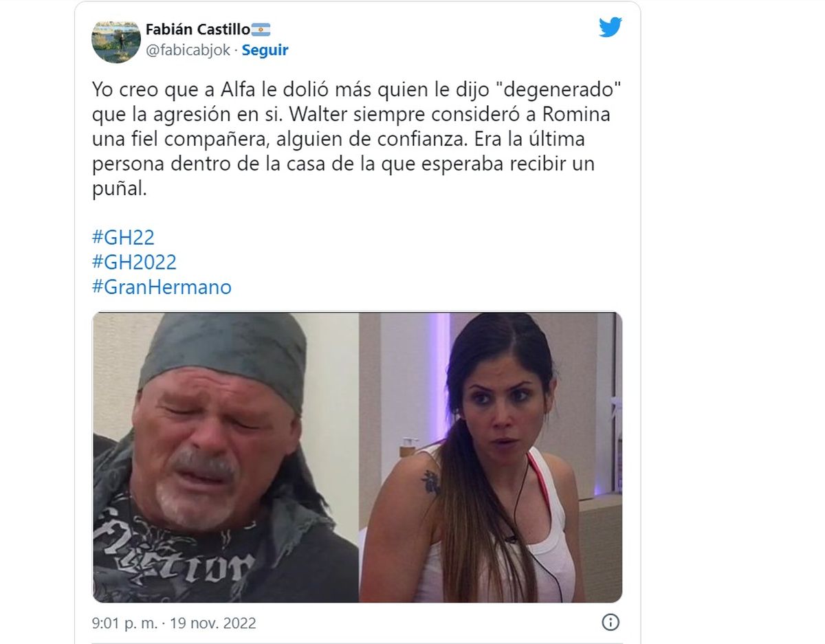
Task: Click the name Romina in the tweet text
Action: (x=580, y=115)
